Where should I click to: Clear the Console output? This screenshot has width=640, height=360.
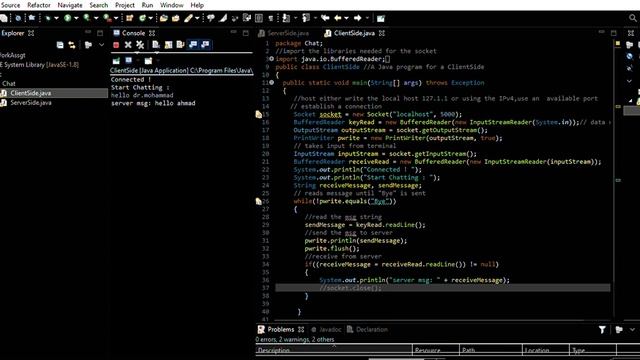[156, 45]
